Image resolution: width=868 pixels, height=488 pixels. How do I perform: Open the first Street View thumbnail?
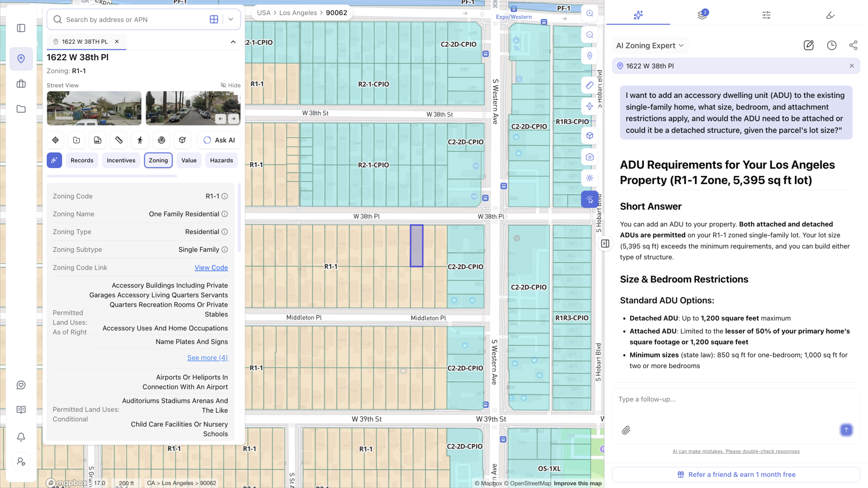(94, 108)
